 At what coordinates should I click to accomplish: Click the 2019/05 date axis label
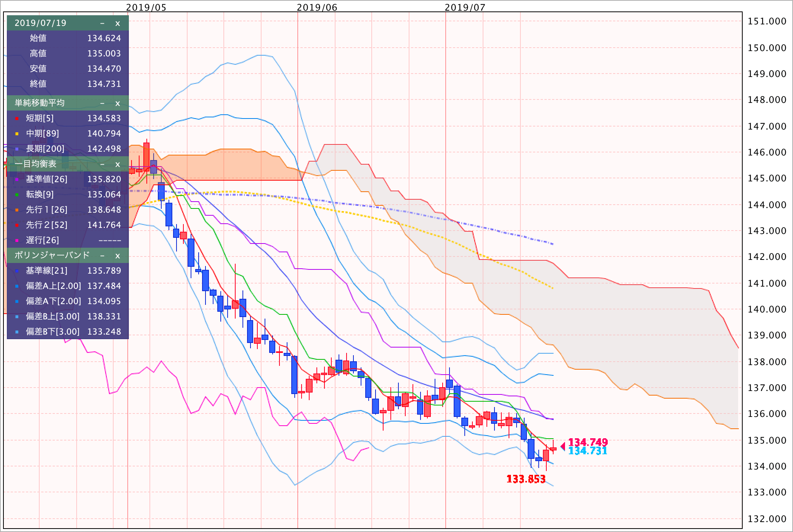146,7
